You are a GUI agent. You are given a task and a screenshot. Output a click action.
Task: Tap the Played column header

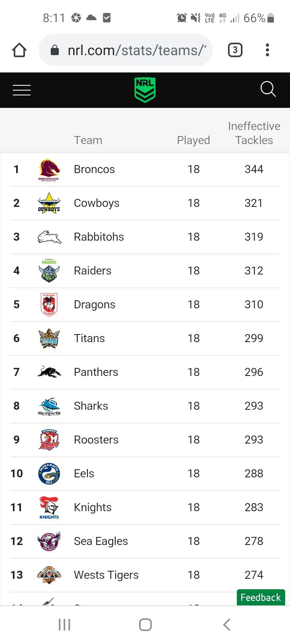coord(193,140)
